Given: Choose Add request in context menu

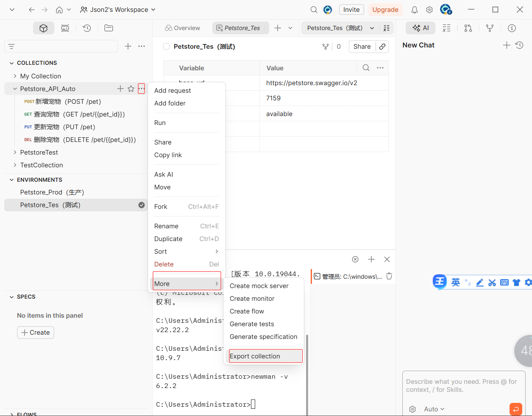Looking at the screenshot, I should pos(173,91).
